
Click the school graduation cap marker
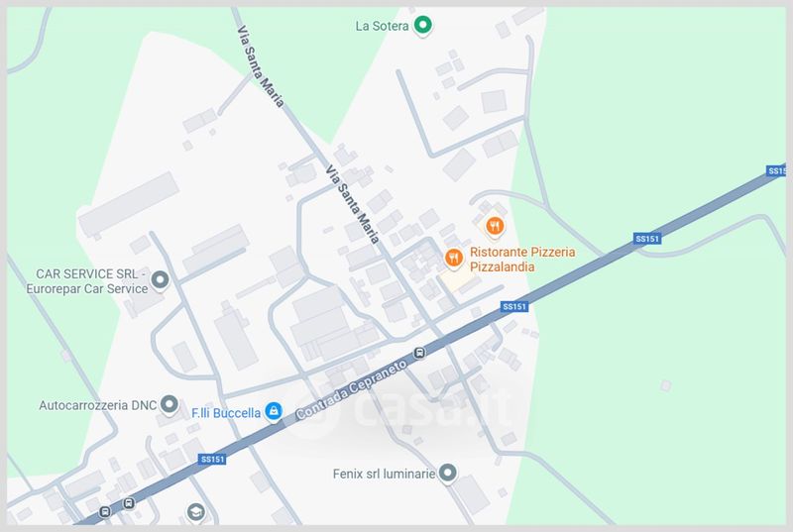(195, 512)
